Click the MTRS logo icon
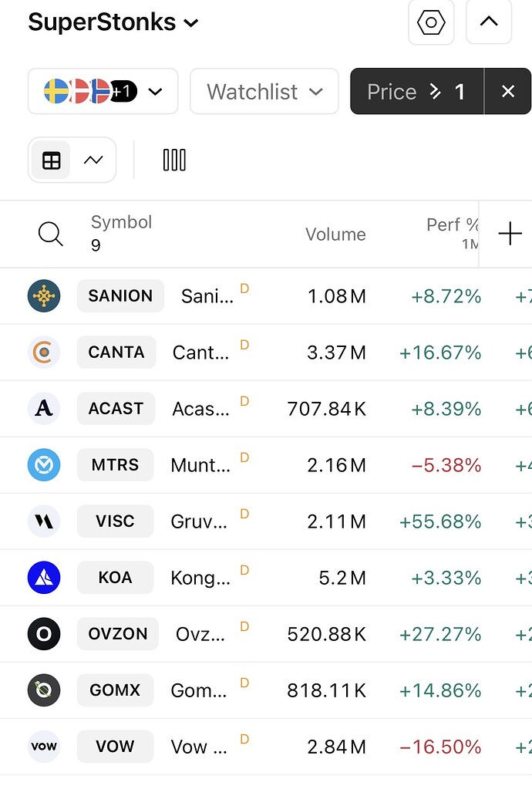 44,465
